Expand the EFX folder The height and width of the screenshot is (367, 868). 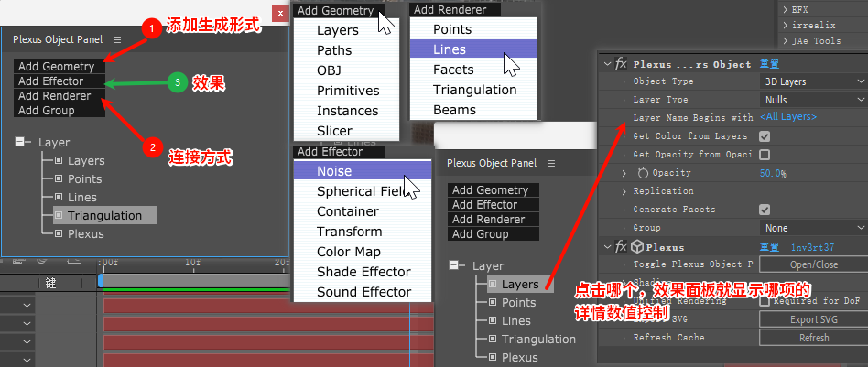coord(786,9)
